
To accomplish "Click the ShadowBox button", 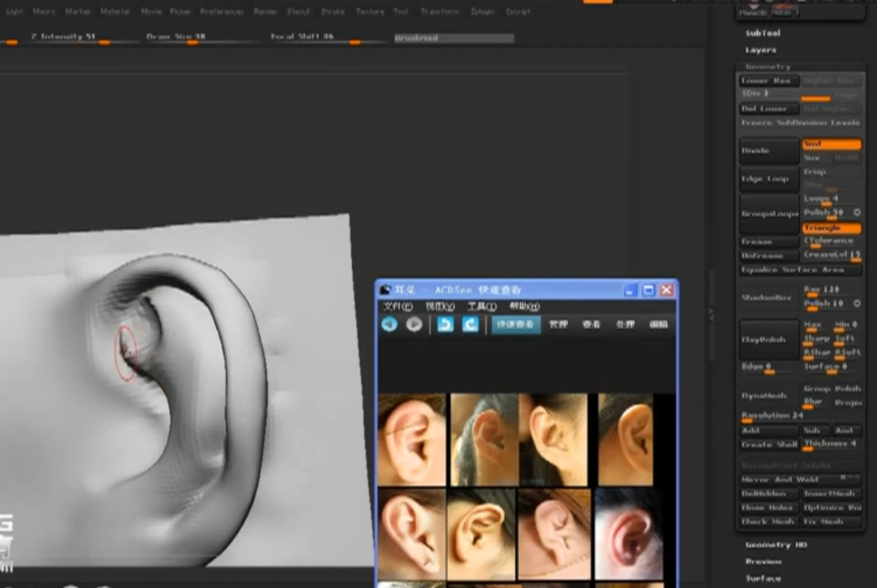I will pyautogui.click(x=769, y=298).
